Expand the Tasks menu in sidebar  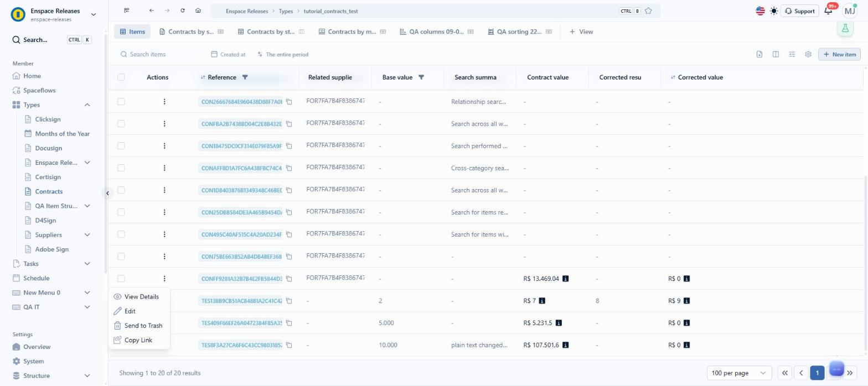(x=87, y=264)
